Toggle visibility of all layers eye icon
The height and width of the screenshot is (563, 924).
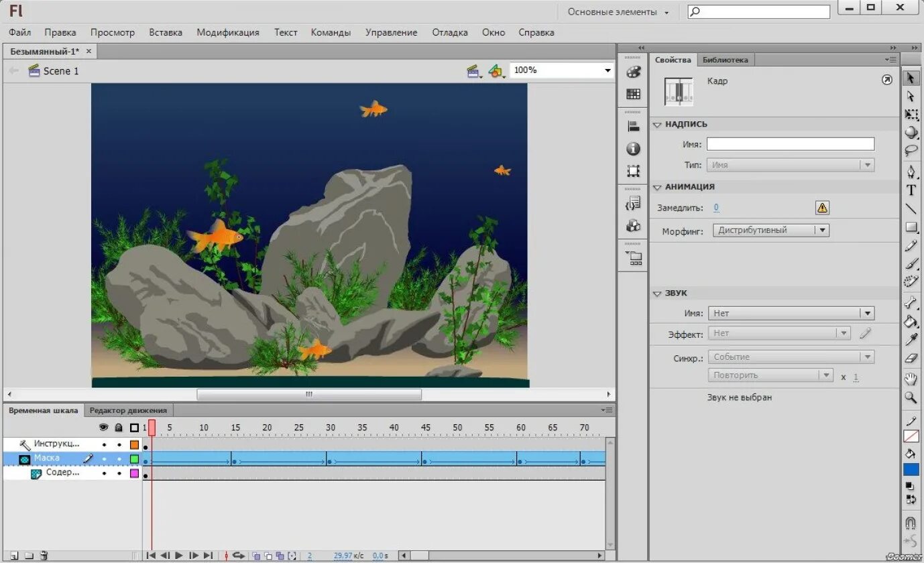103,427
